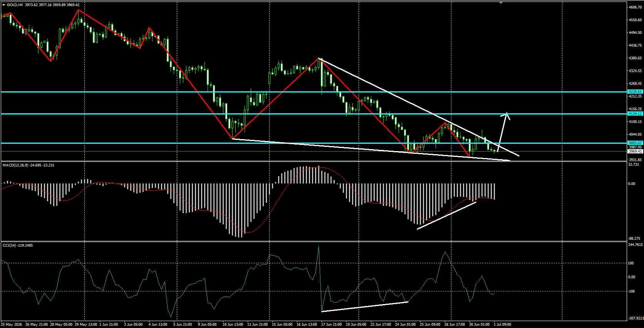
Task: Click the 4606.70 value on price scale
Action: click(634, 7)
